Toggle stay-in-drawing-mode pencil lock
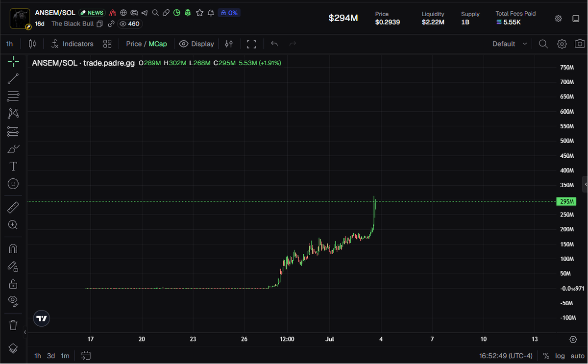Image resolution: width=588 pixels, height=364 pixels. [x=13, y=267]
